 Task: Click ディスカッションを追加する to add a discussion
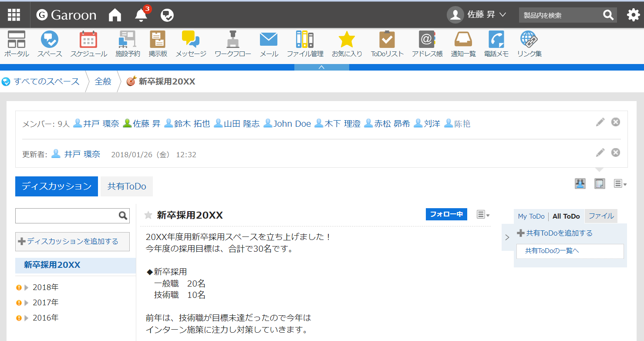(x=72, y=241)
